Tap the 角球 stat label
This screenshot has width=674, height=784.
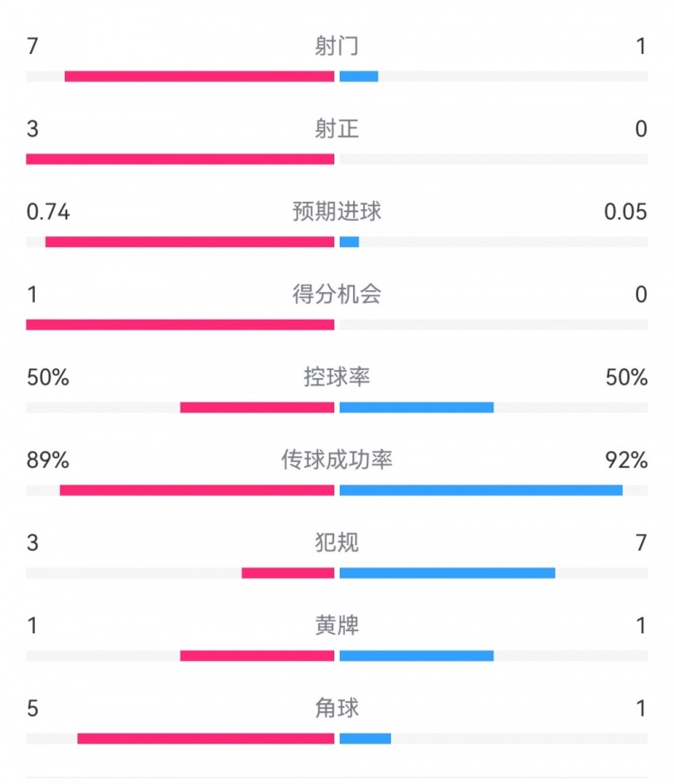pyautogui.click(x=337, y=708)
